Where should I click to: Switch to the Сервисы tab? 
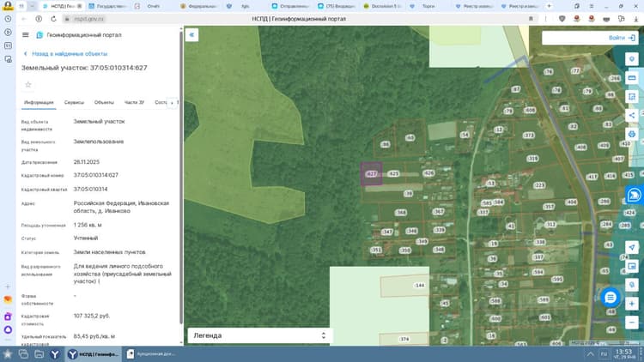[74, 102]
